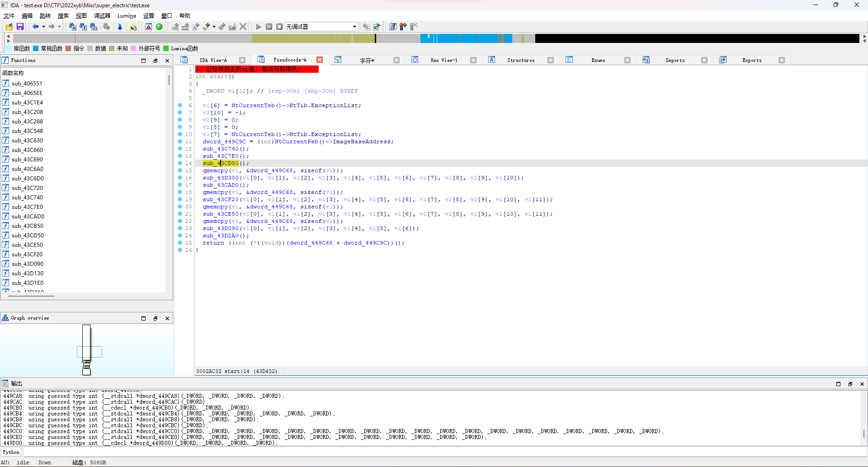Image resolution: width=868 pixels, height=467 pixels.
Task: Jump forward with the gray right arrow
Action: [51, 27]
